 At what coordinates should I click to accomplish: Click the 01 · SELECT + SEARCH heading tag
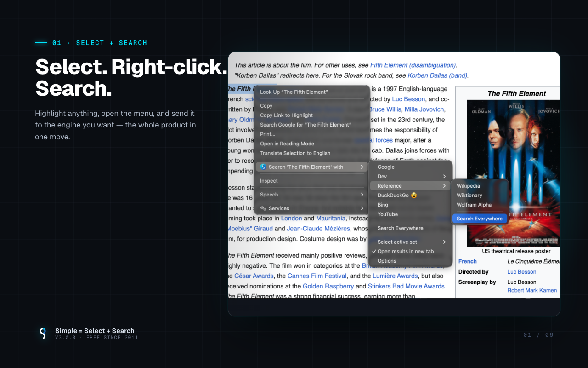100,43
